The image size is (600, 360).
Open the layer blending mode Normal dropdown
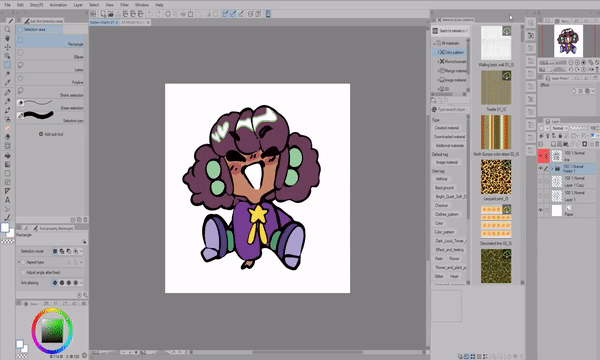coord(559,128)
